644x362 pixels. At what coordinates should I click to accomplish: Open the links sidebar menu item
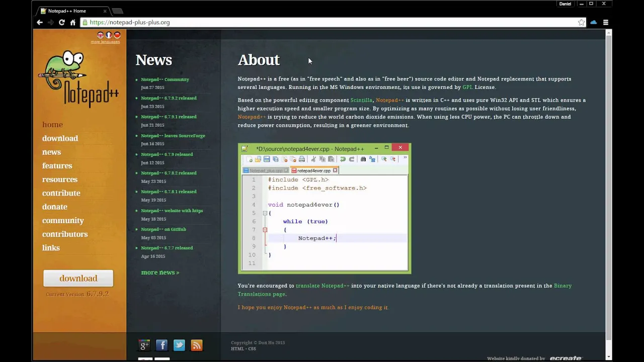click(x=51, y=248)
